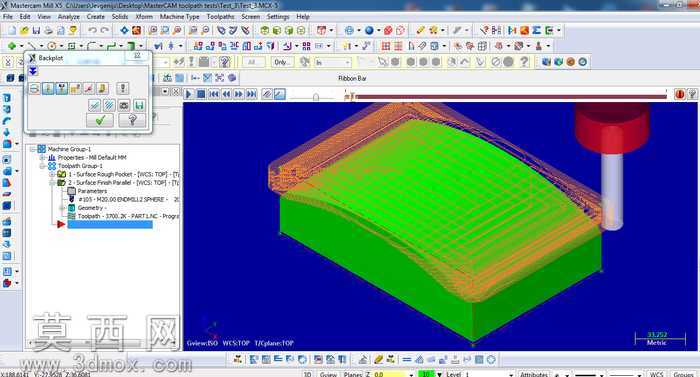Click the Stop button on backplot bar
Image resolution: width=700 pixels, height=377 pixels.
coord(201,94)
